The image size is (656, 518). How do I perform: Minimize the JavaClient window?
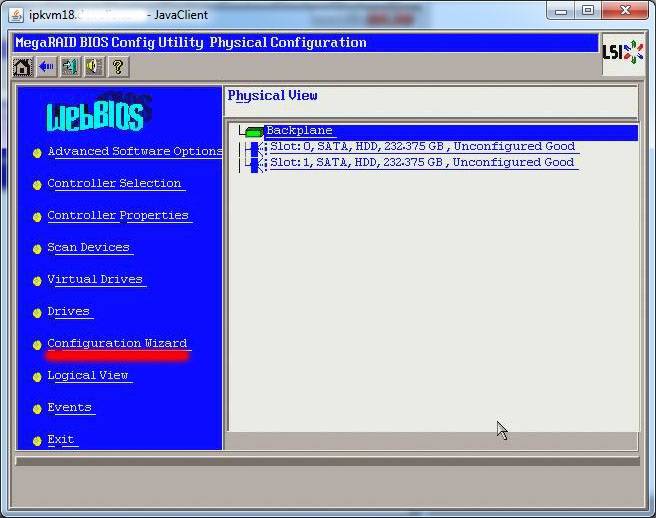[561, 11]
